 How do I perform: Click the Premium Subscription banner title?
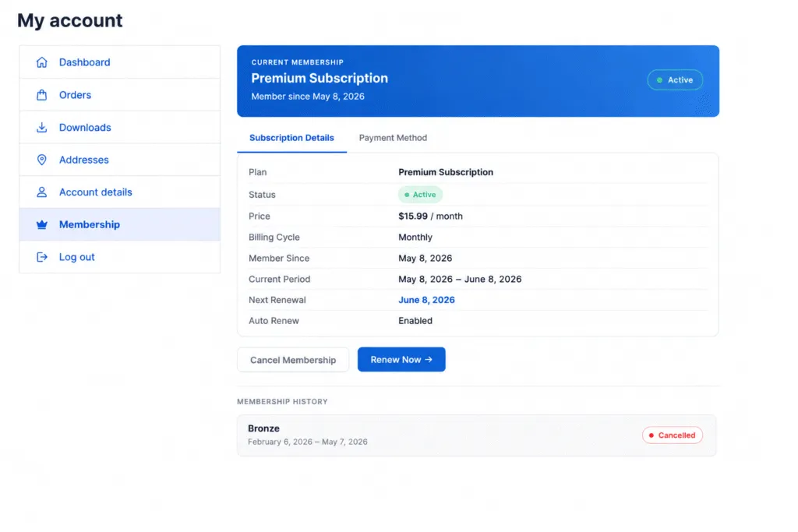pos(320,79)
